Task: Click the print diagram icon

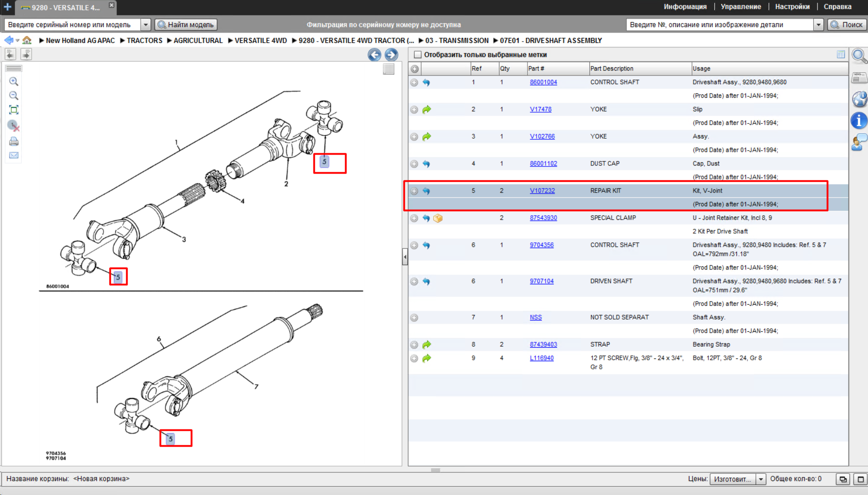Action: [14, 141]
